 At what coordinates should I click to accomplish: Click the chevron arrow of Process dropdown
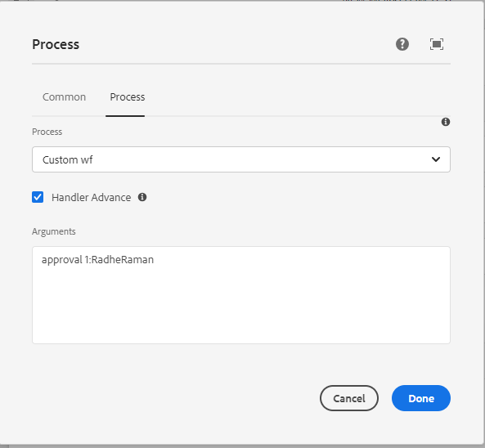[x=436, y=159]
